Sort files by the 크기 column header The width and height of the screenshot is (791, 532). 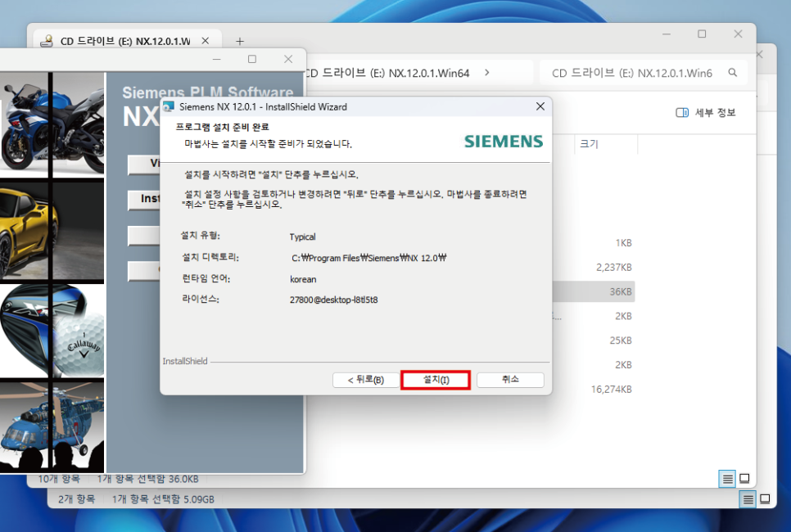[606, 144]
